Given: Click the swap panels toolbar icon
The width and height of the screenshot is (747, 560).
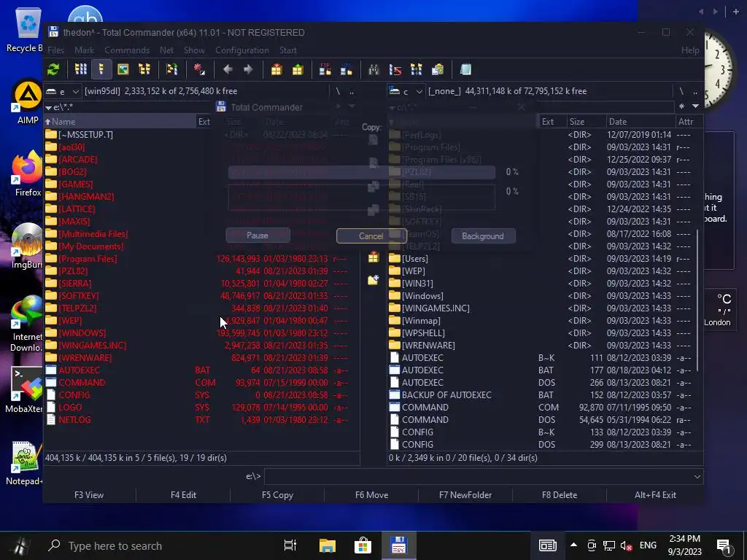Looking at the screenshot, I should pyautogui.click(x=172, y=69).
